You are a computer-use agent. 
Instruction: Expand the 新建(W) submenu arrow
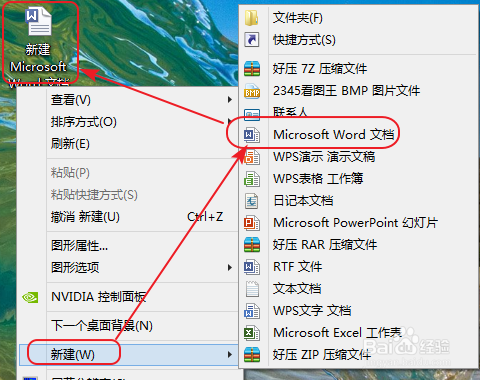229,354
